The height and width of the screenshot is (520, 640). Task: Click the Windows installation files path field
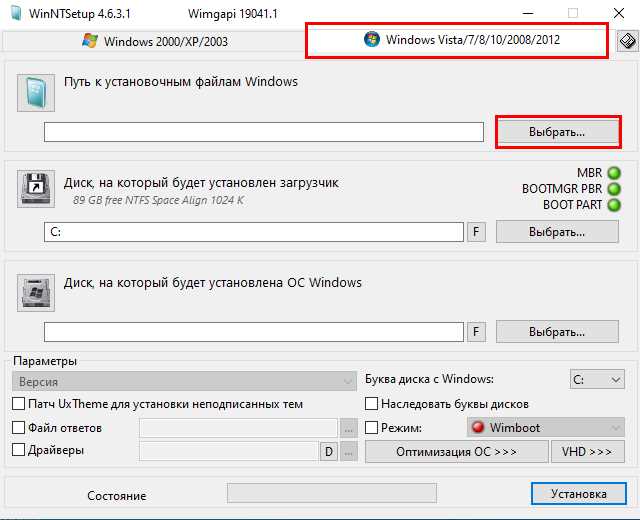[264, 132]
